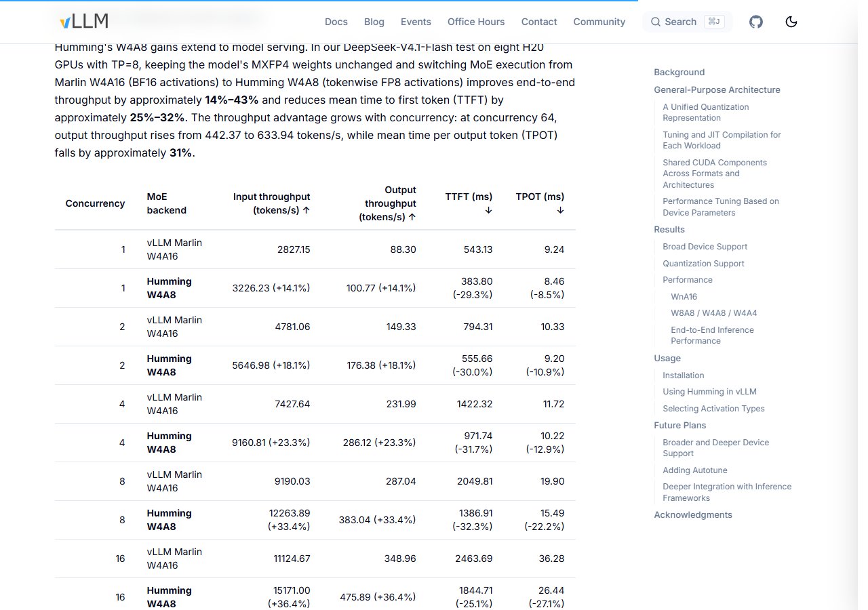Go to Selecting Activation Types
The height and width of the screenshot is (610, 868).
point(713,409)
